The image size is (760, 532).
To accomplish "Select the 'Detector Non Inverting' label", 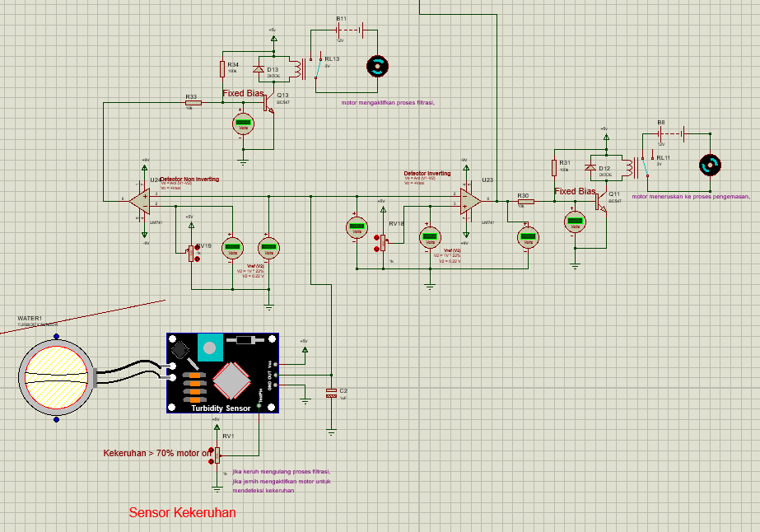I will point(189,179).
